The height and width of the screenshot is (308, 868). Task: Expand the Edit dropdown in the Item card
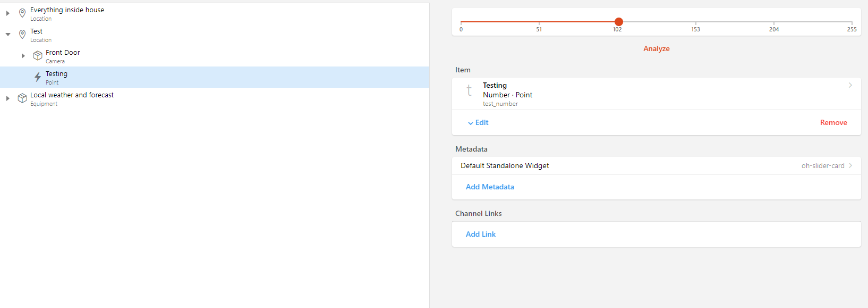478,123
